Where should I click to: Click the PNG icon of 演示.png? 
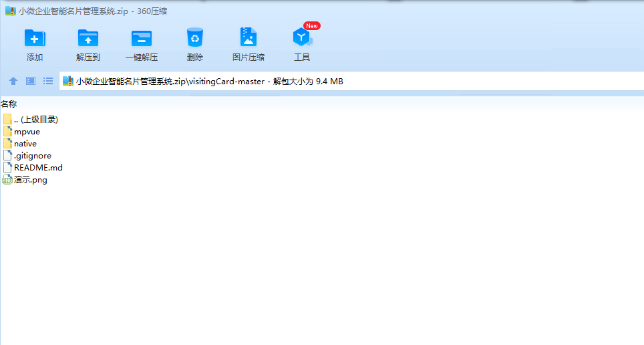point(7,180)
